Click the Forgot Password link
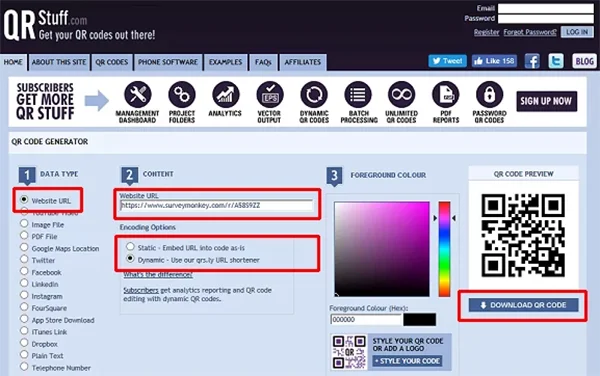The image size is (600, 376). point(530,32)
